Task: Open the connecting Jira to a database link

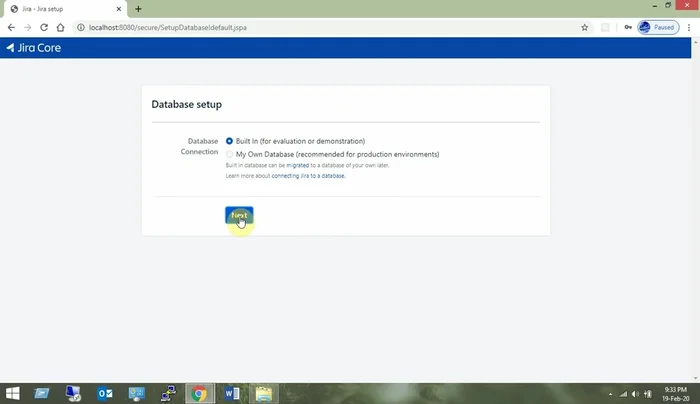Action: (x=308, y=176)
